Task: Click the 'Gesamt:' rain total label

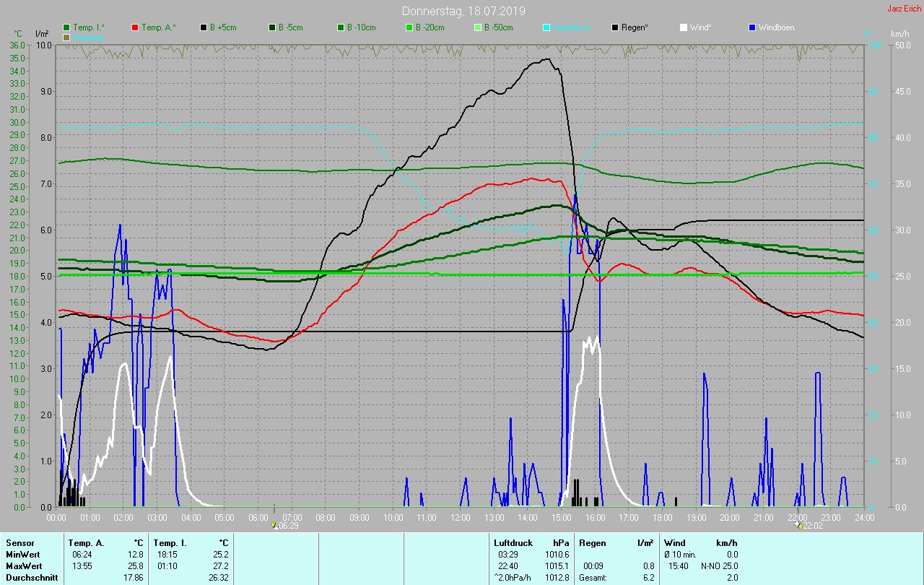Action: point(593,578)
